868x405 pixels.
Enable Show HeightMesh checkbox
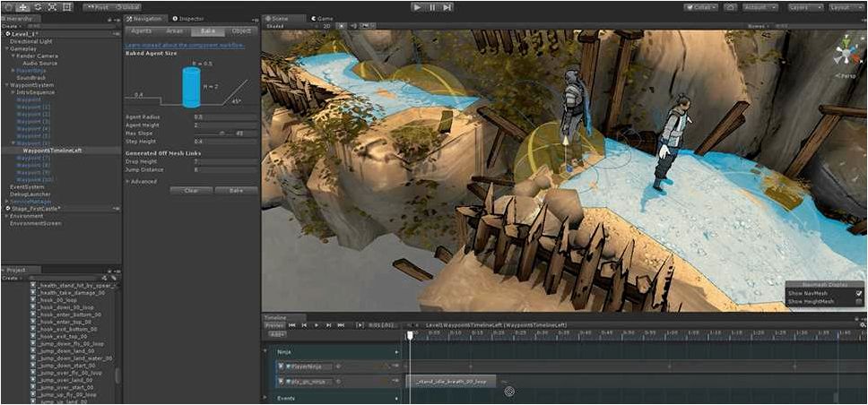pos(859,302)
